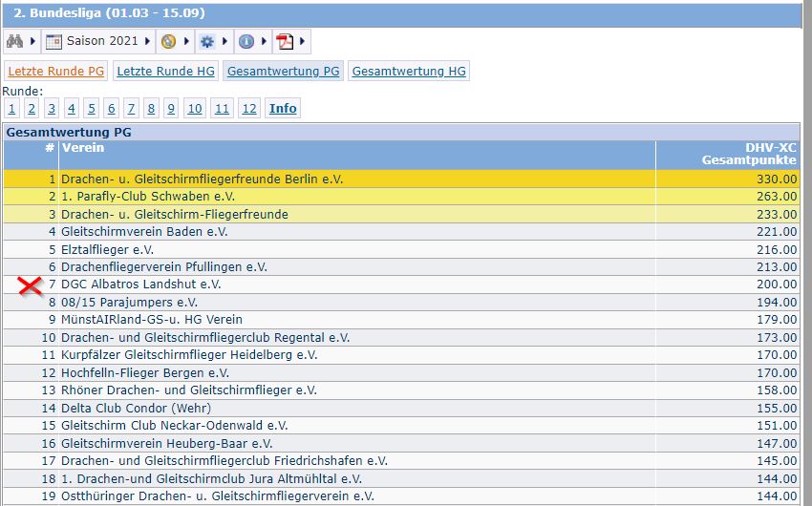Click Ostthüringer Drachen- u. Gleitschirmfliegerverein e.V. entry
The height and width of the screenshot is (506, 812).
(218, 496)
